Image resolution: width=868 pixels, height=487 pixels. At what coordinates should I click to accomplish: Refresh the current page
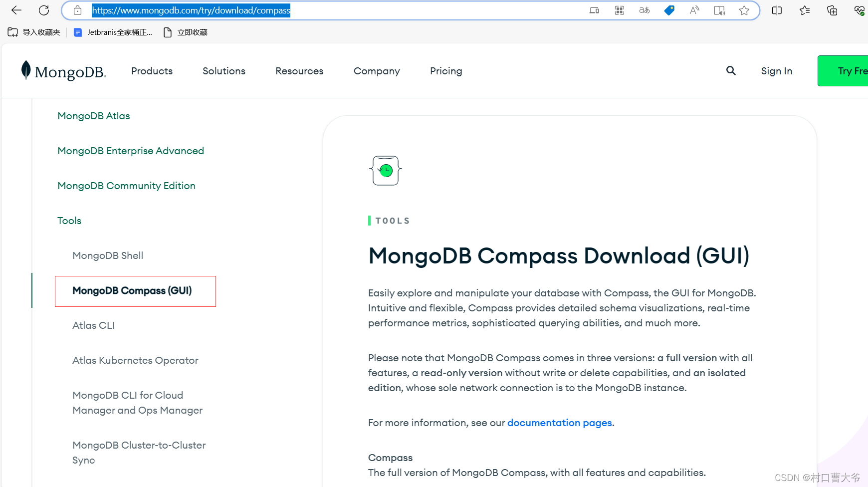(44, 10)
